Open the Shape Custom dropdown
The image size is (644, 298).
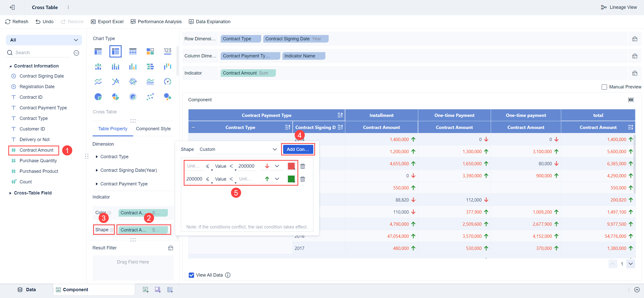(238, 149)
